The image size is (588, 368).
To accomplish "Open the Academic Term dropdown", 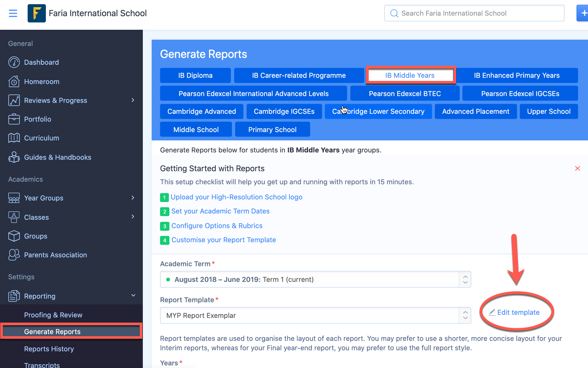I will [x=315, y=279].
